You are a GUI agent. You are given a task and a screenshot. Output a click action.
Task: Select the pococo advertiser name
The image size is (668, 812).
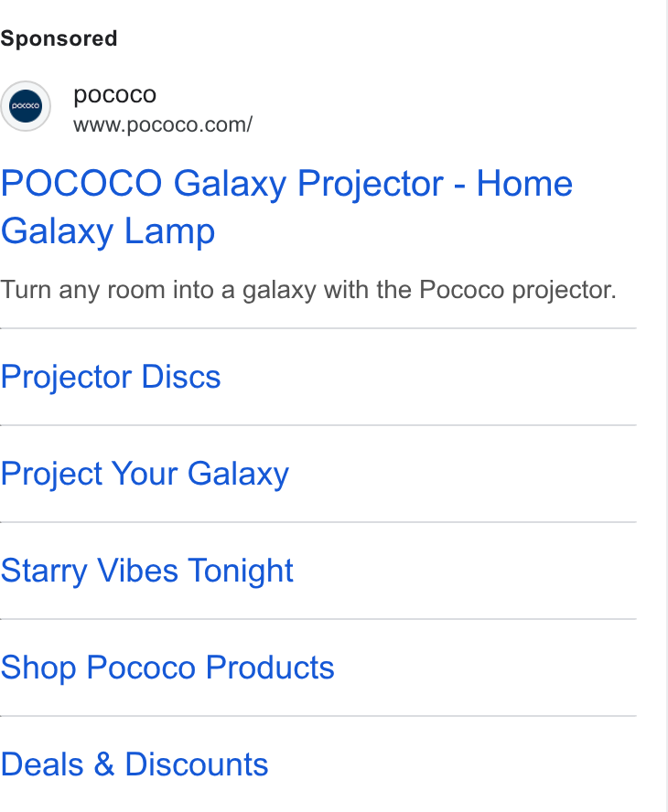point(114,95)
